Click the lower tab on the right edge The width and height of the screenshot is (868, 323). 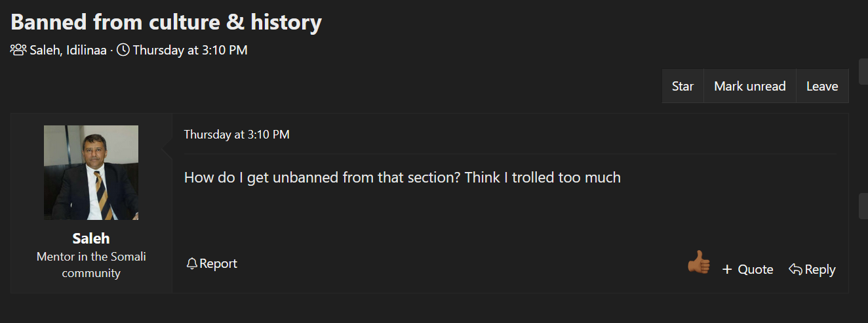863,206
